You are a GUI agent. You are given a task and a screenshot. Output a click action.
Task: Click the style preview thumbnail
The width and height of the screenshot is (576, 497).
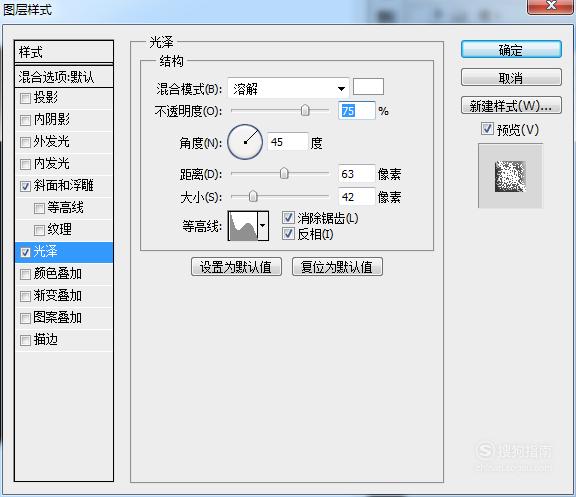510,176
